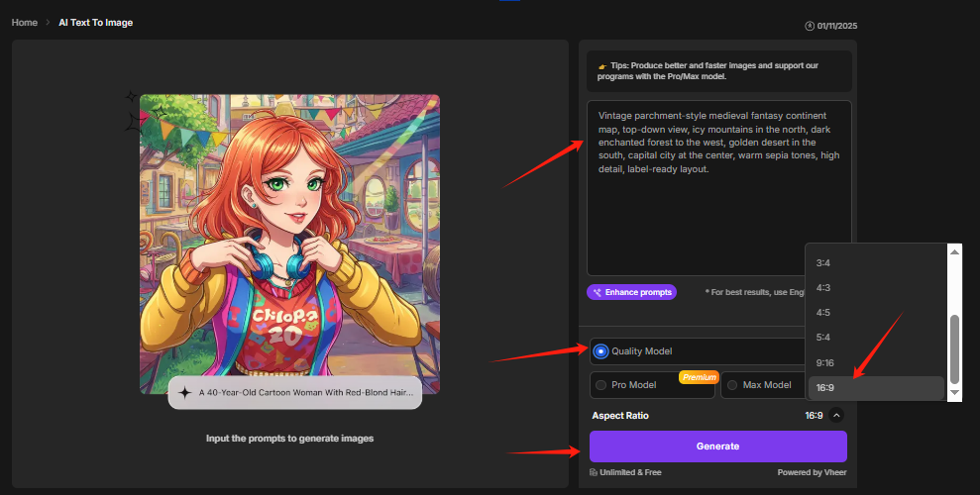Choose 9:16 from the aspect ratio list
Image resolution: width=980 pixels, height=495 pixels.
pos(825,362)
